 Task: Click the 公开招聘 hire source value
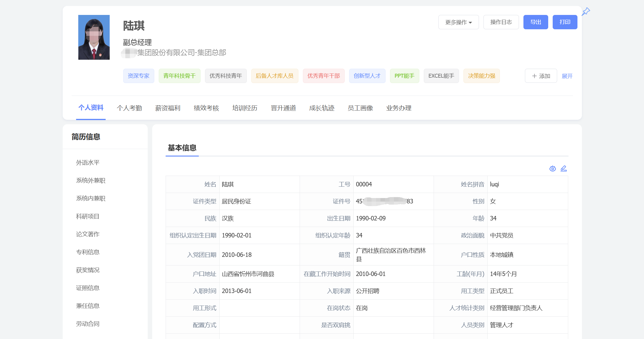[367, 291]
